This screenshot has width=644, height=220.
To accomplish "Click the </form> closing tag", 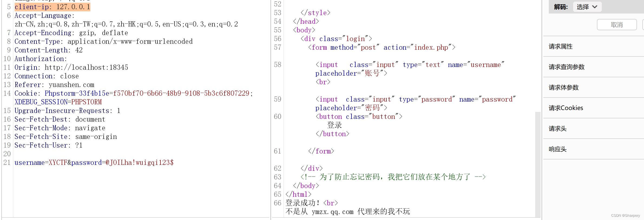I will 321,151.
